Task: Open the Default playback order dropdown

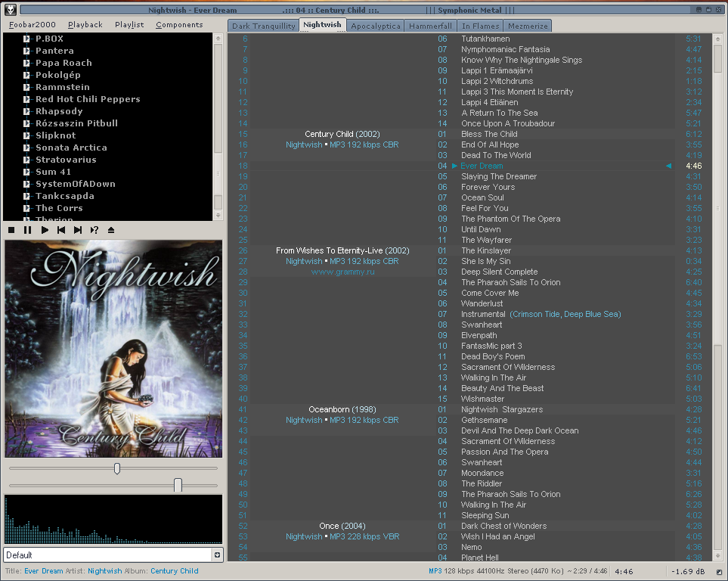Action: [x=218, y=555]
